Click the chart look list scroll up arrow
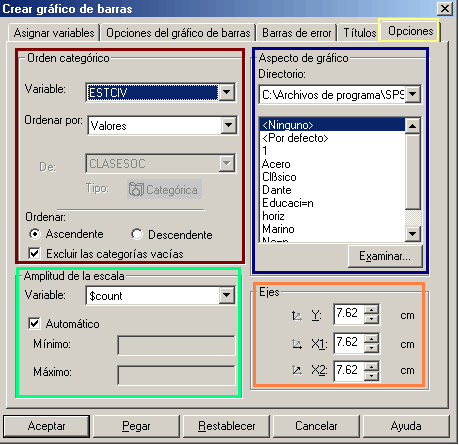Image resolution: width=459 pixels, height=445 pixels. 413,126
